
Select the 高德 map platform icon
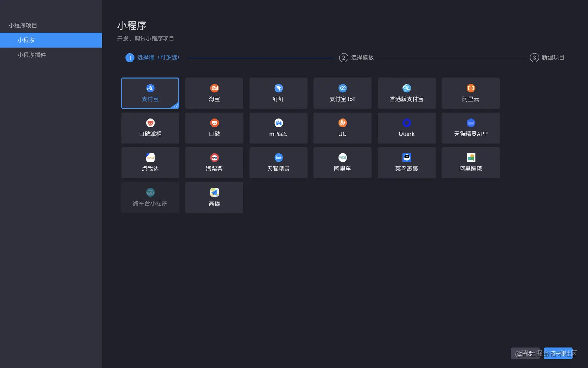214,192
